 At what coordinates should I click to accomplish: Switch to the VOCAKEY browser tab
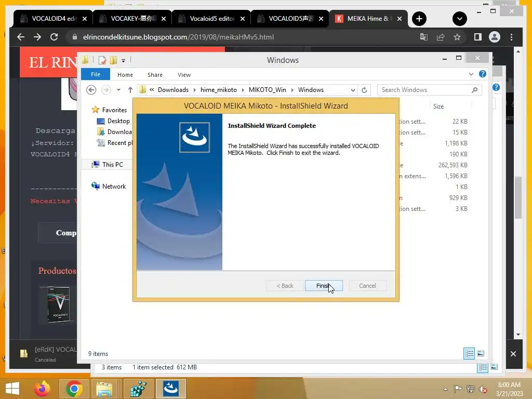pos(132,19)
